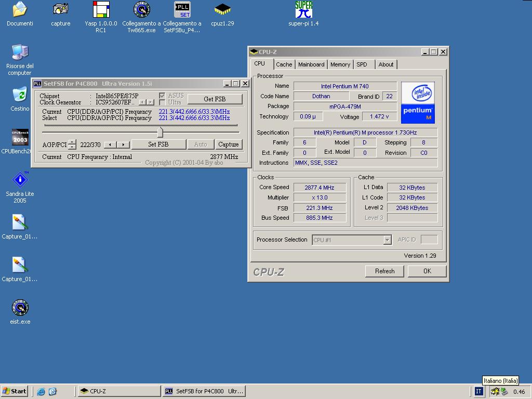Select the Capture_01 file just above eist.exe
The image size is (532, 399).
point(20,270)
